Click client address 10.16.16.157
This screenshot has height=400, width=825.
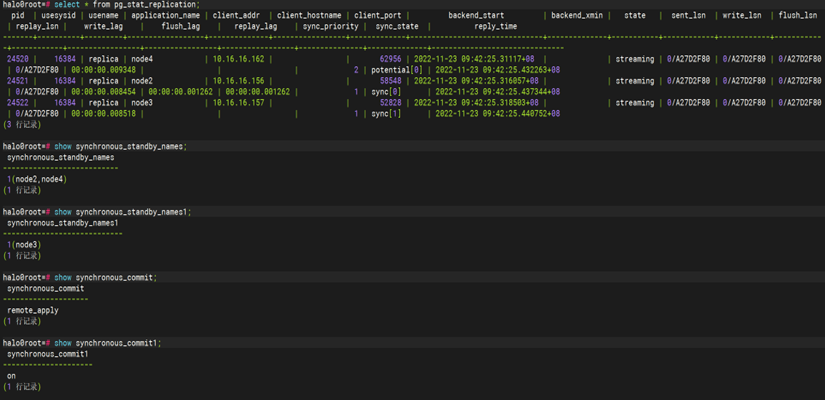click(x=238, y=103)
